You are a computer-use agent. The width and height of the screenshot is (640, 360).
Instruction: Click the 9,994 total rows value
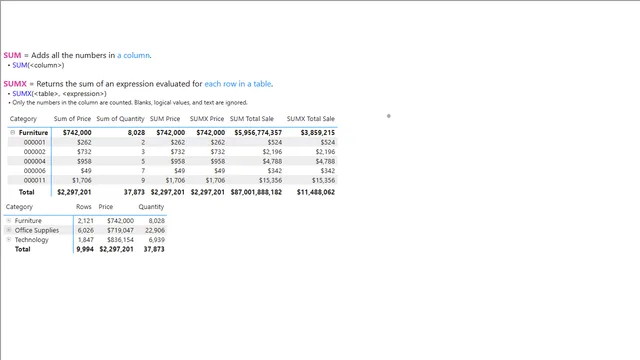85,249
